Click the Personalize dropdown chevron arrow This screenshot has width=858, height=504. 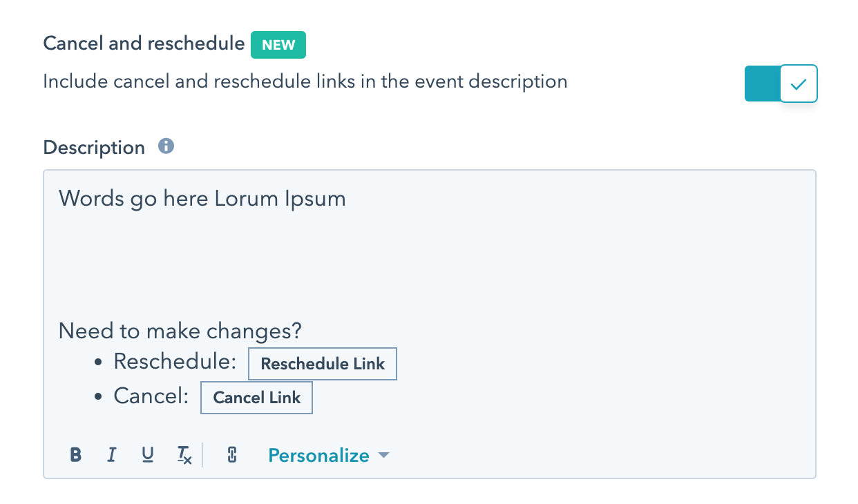point(385,456)
